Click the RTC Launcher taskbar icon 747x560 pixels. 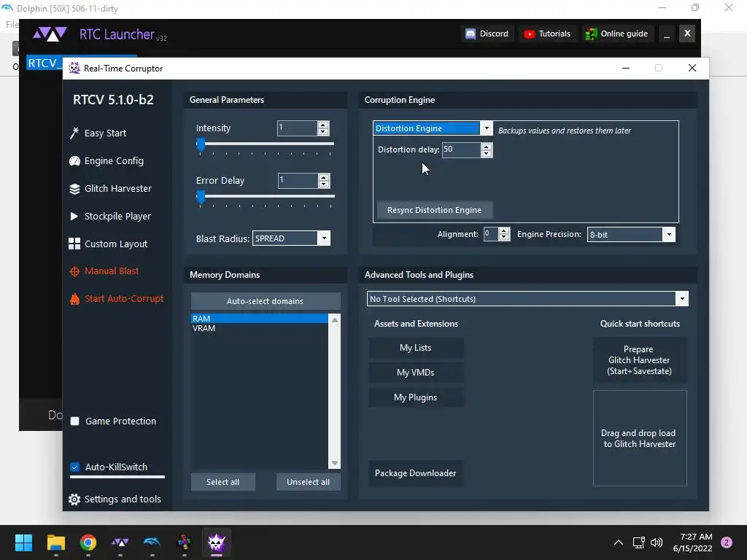(x=120, y=542)
